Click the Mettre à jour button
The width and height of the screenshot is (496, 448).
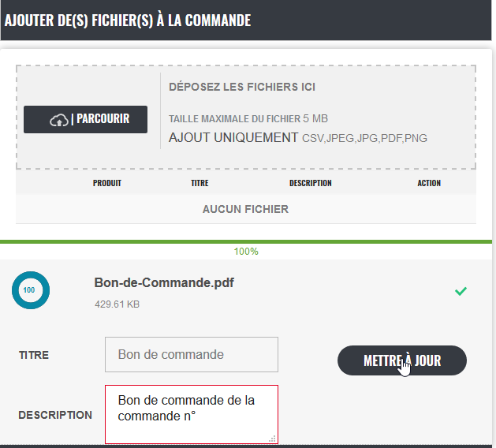pyautogui.click(x=402, y=360)
